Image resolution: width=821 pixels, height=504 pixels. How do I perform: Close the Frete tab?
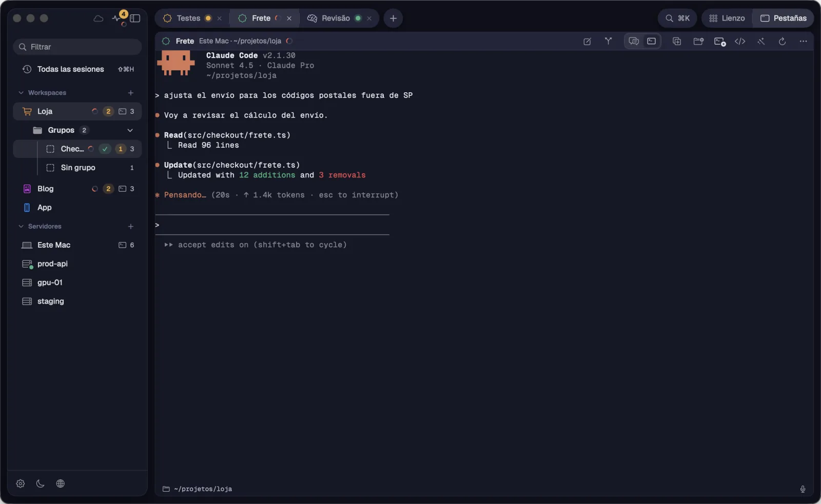[x=289, y=18]
